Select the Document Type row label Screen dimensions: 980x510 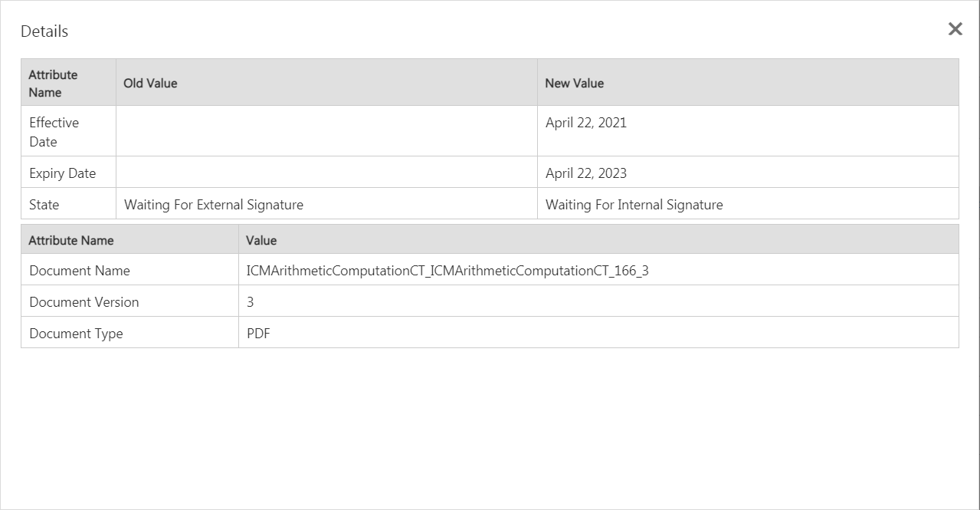point(76,334)
